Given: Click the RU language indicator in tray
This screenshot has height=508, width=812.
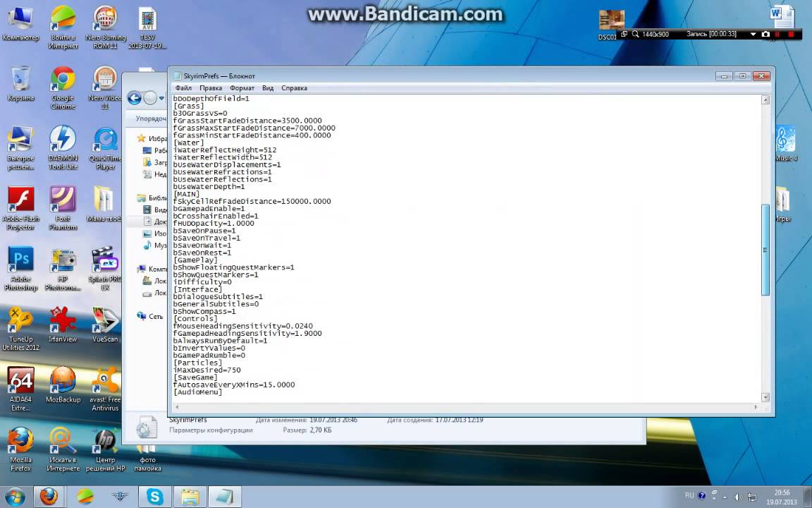Looking at the screenshot, I should click(x=689, y=495).
